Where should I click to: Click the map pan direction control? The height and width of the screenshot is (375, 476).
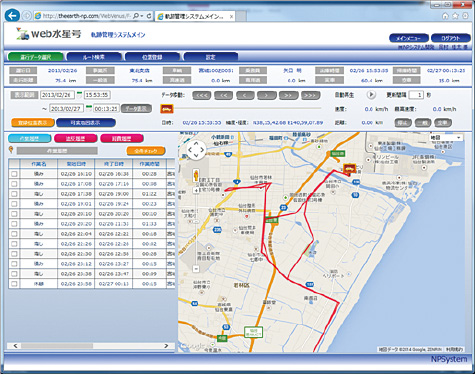point(196,150)
